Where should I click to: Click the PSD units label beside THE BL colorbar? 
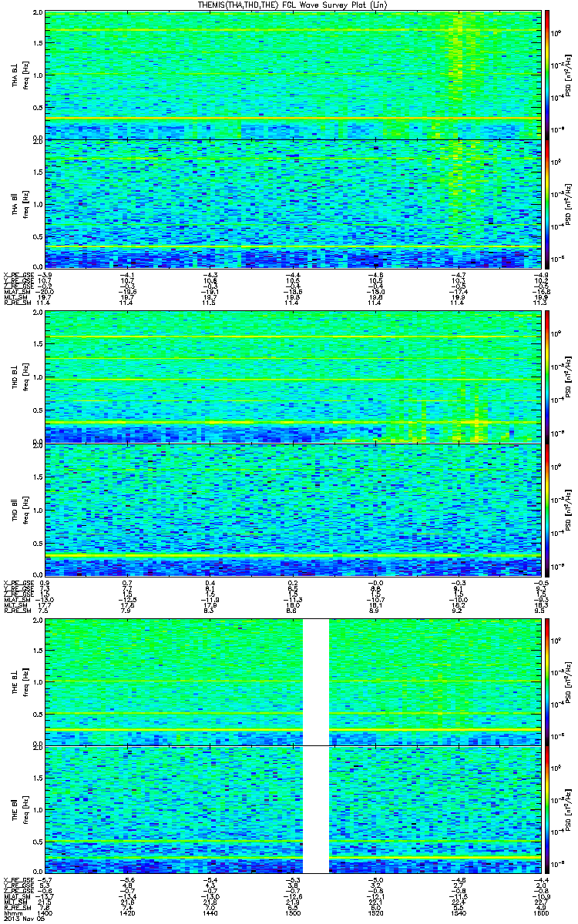[x=568, y=682]
